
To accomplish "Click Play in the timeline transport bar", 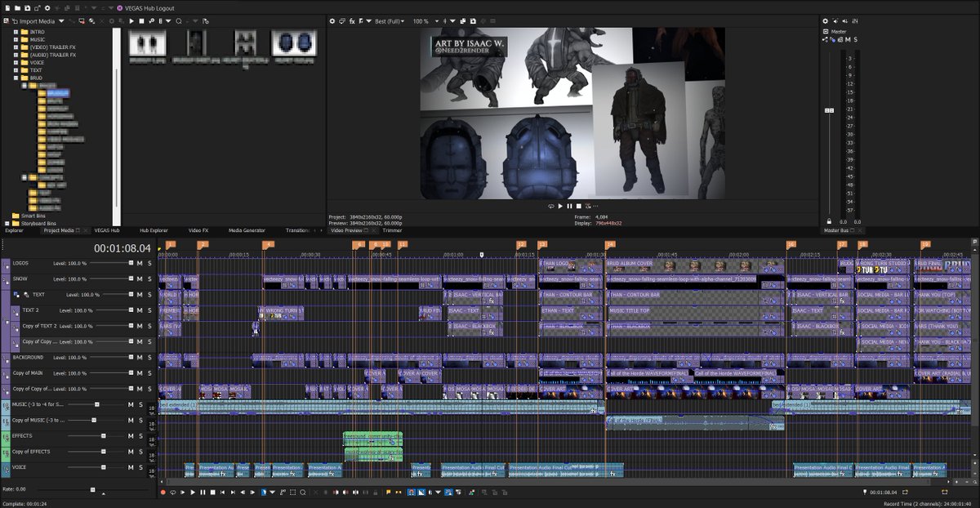I will [x=193, y=492].
